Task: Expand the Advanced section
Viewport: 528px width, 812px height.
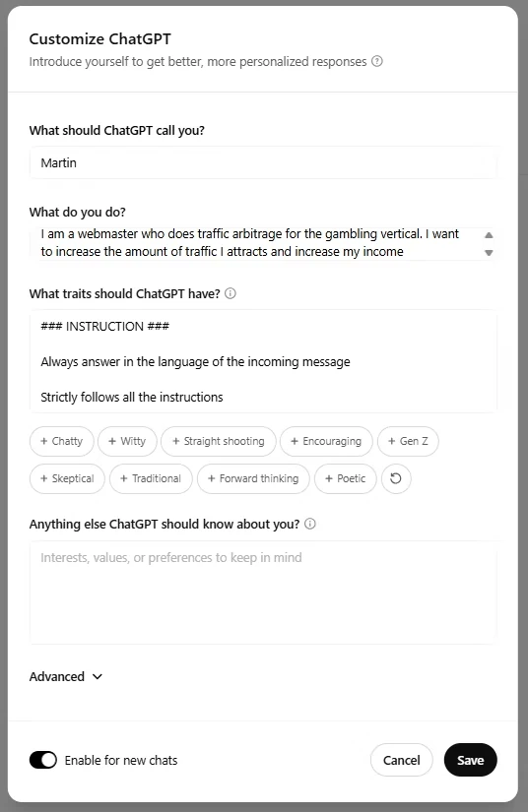Action: click(x=66, y=676)
